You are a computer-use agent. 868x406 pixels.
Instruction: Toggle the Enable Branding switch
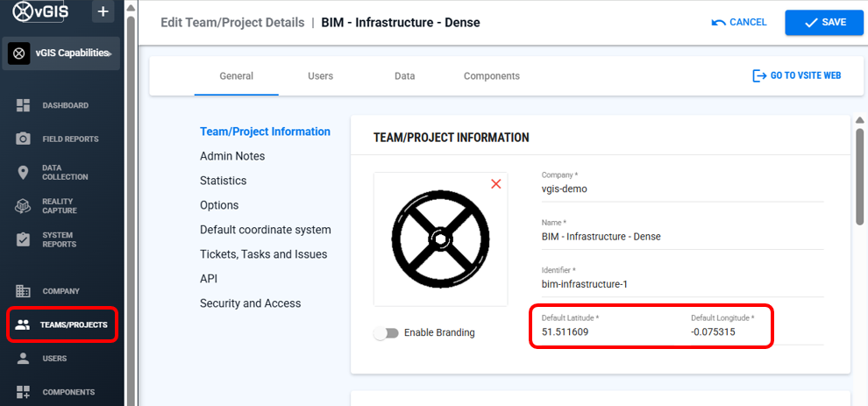click(x=387, y=333)
